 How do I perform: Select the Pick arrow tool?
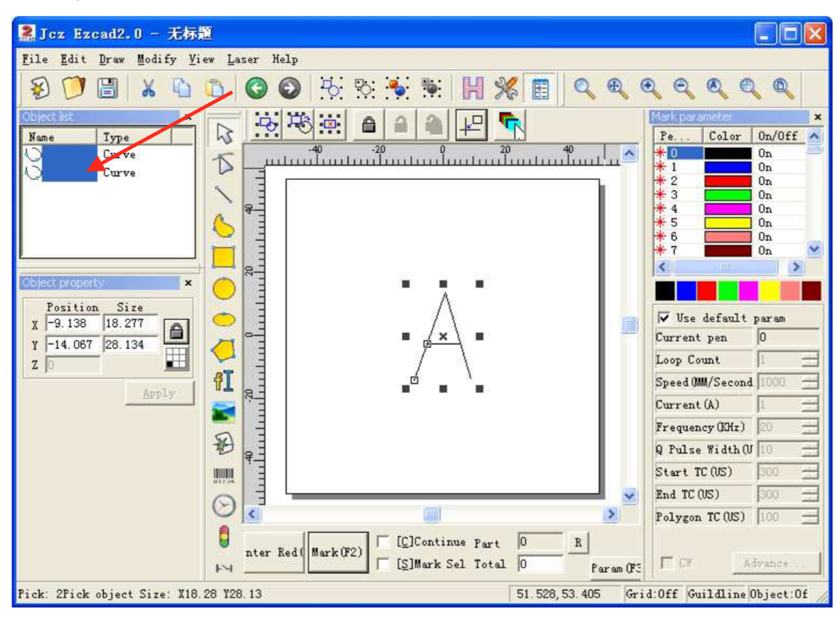(224, 133)
